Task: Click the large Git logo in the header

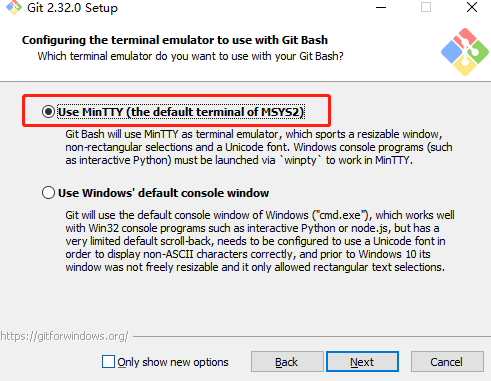Action: tap(465, 52)
